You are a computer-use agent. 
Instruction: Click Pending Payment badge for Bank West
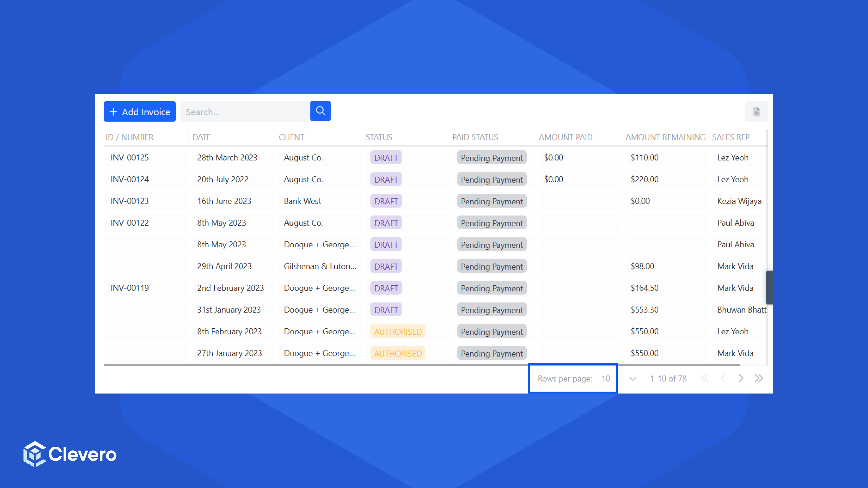pyautogui.click(x=492, y=201)
